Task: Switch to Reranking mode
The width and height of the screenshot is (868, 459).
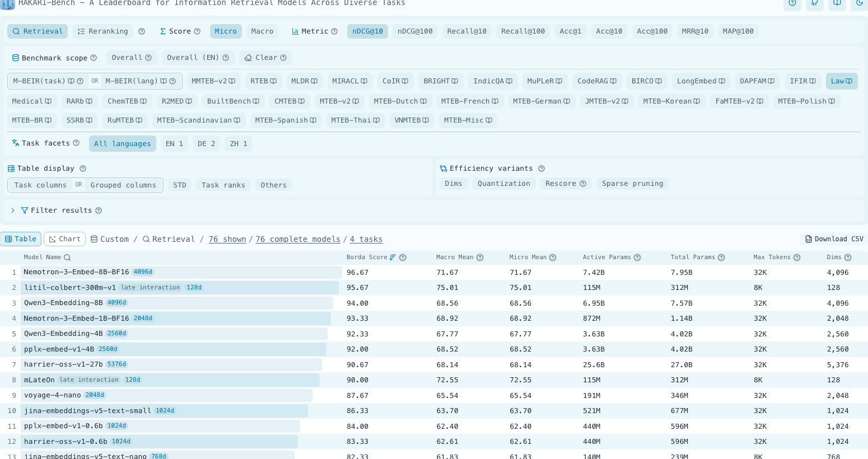Action: click(x=103, y=31)
